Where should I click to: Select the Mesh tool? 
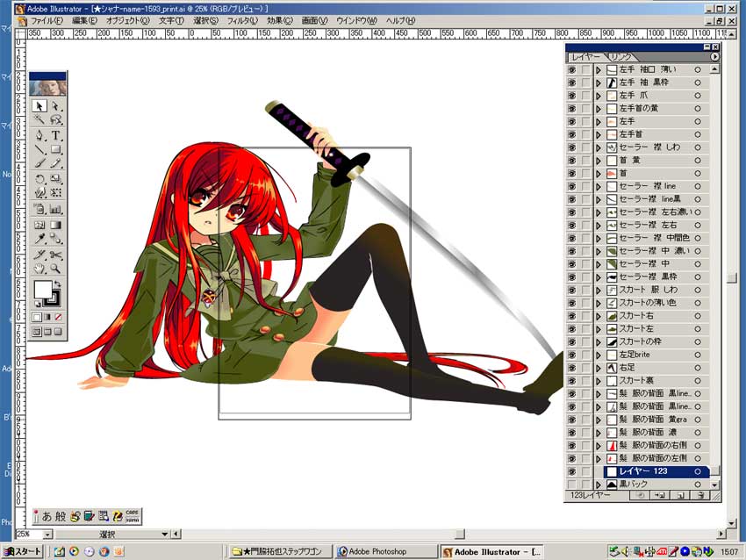coord(40,225)
